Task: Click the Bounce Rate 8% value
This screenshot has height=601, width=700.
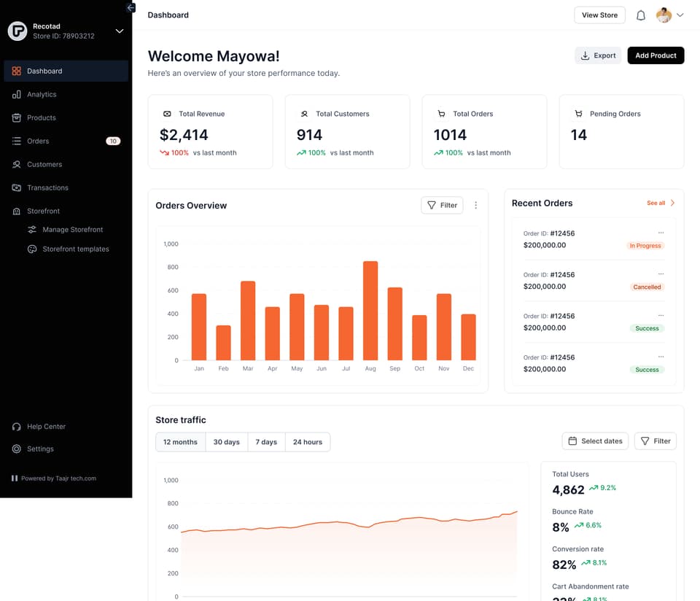Action: pyautogui.click(x=561, y=527)
